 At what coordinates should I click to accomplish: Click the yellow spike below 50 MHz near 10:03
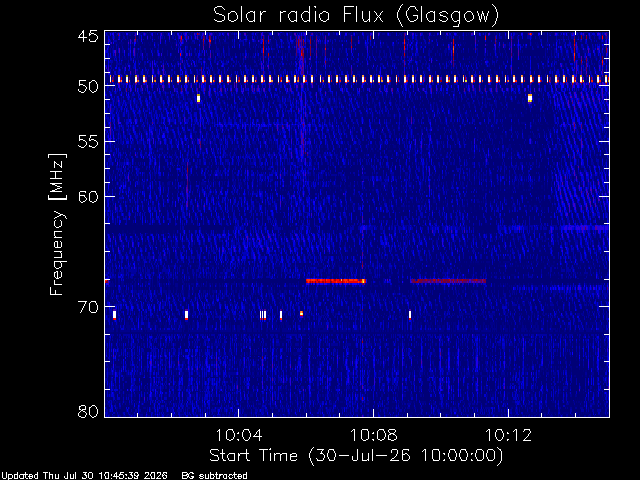point(198,98)
